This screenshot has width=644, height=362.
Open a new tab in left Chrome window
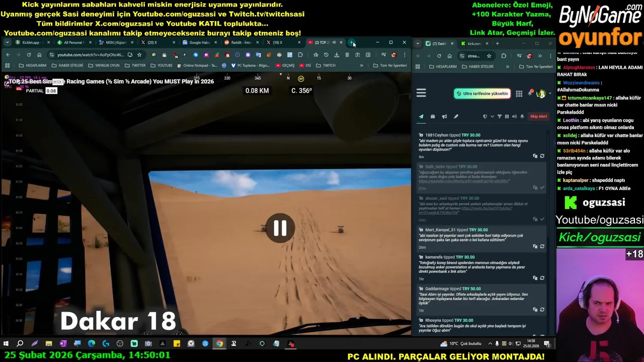pos(352,43)
